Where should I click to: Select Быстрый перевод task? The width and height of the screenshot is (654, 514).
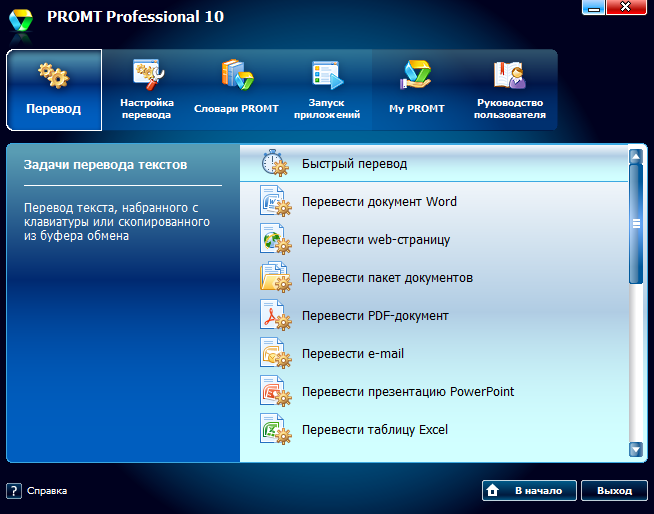(434, 163)
